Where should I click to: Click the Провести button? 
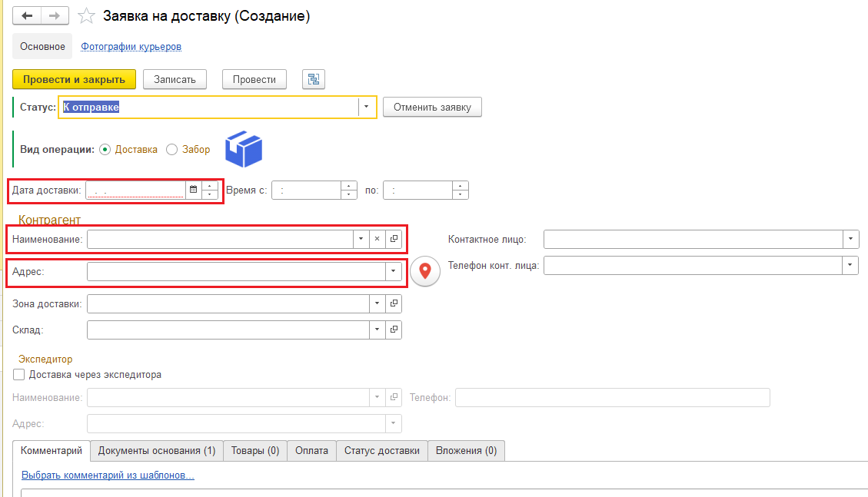tap(254, 80)
